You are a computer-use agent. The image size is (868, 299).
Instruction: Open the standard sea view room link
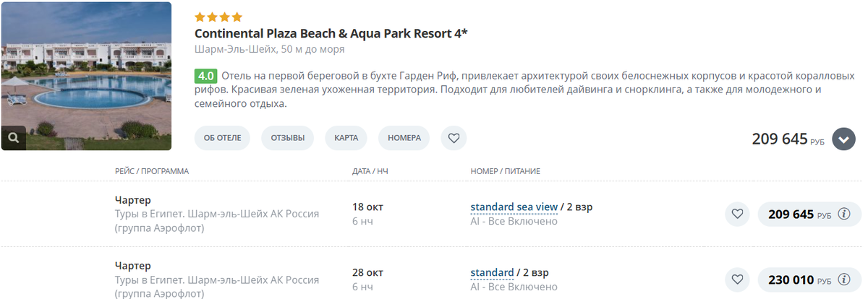(x=514, y=207)
